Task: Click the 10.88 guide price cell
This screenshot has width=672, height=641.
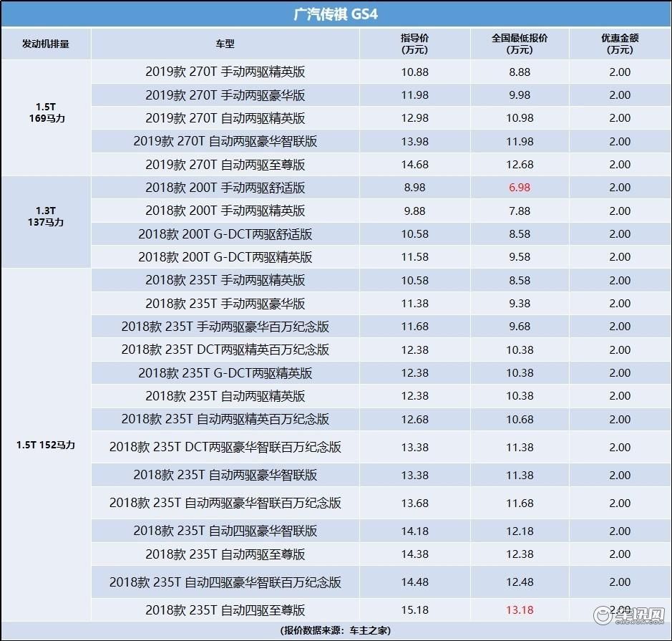Action: tap(414, 72)
